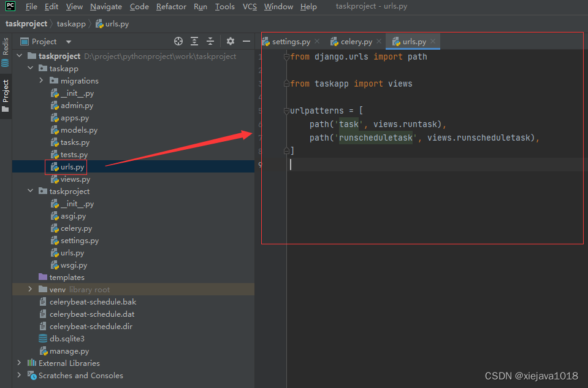This screenshot has width=588, height=388.
Task: Click the locate/select opened file icon
Action: coord(178,41)
